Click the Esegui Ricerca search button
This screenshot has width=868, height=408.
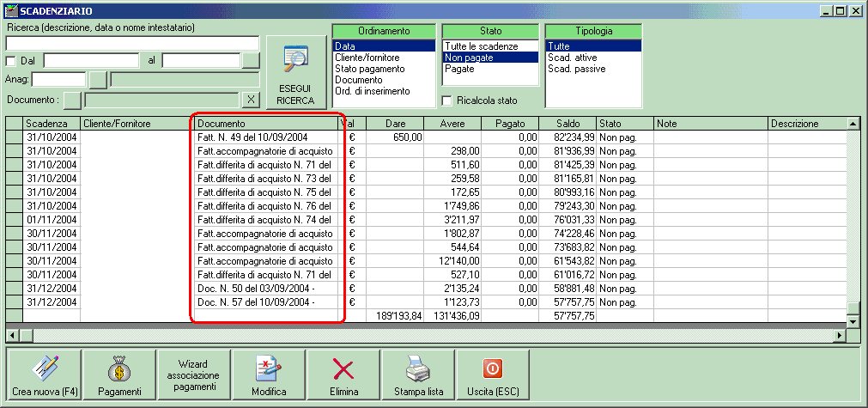click(295, 72)
